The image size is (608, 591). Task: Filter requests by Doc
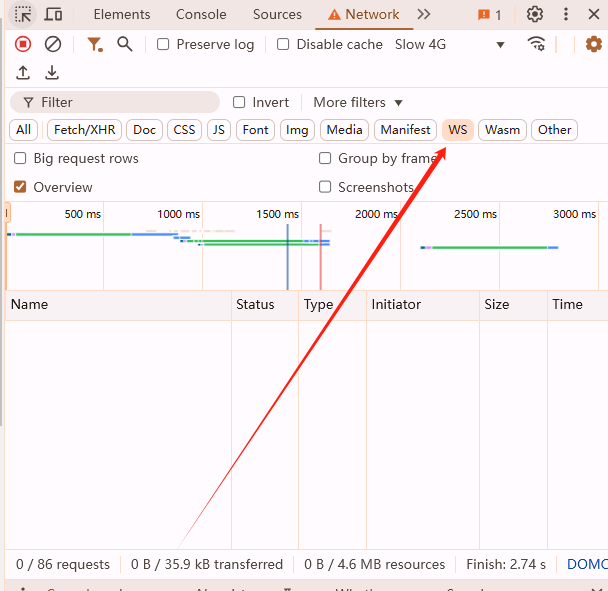144,130
